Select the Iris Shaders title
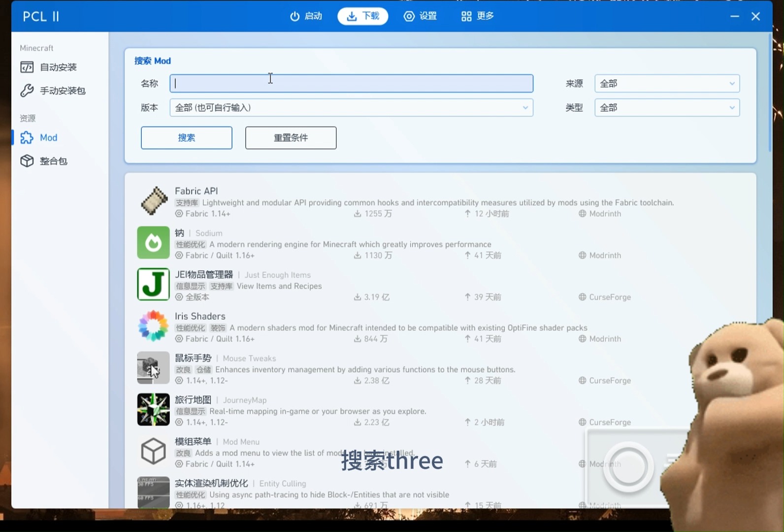 tap(200, 316)
